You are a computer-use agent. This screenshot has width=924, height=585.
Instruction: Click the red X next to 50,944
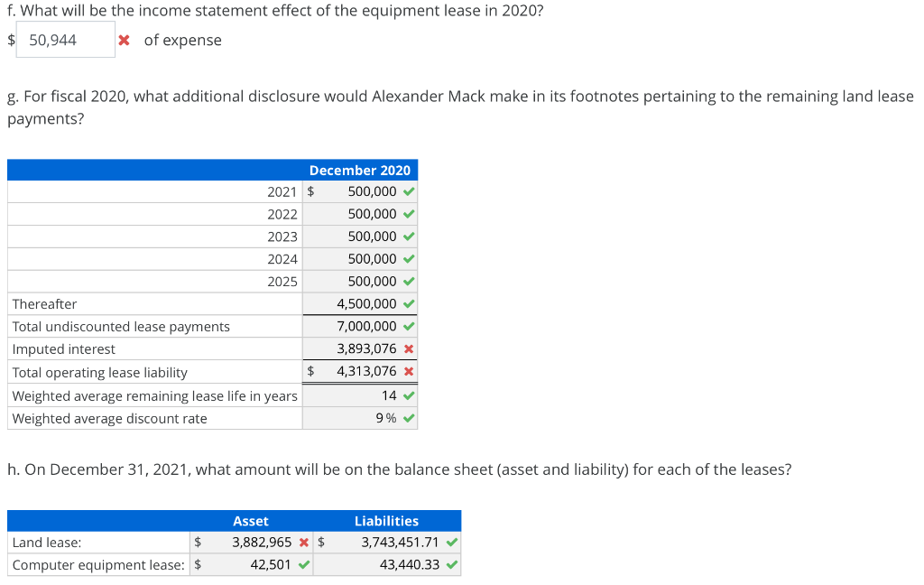tap(124, 40)
